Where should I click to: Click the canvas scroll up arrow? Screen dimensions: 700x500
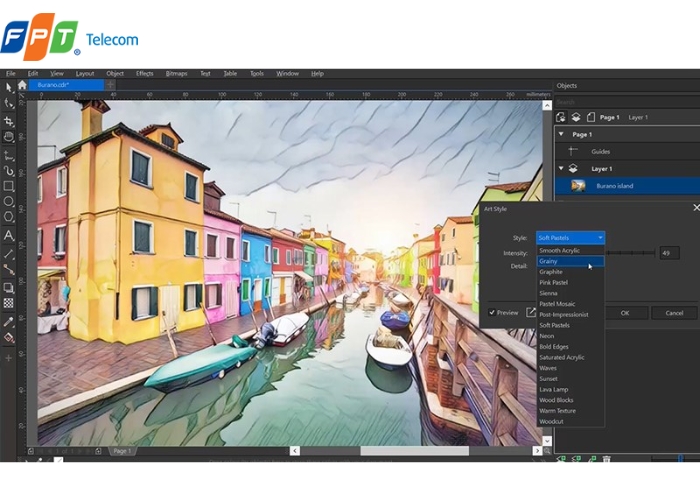[x=547, y=105]
